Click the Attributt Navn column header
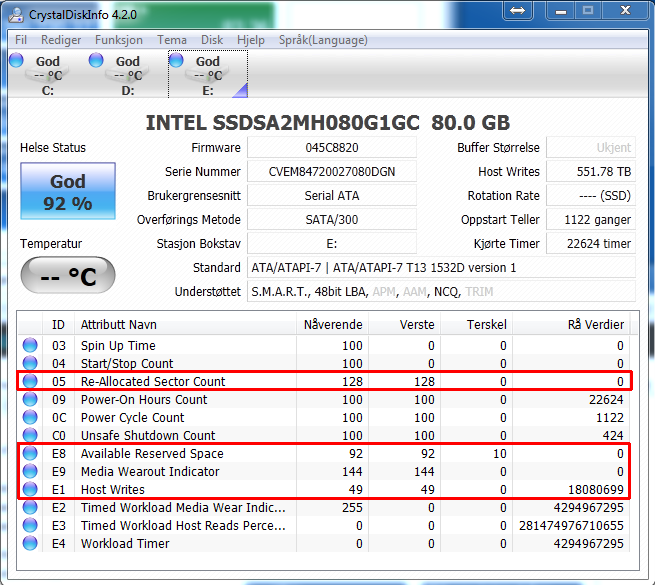Screen dimensions: 655x585 pyautogui.click(x=186, y=324)
